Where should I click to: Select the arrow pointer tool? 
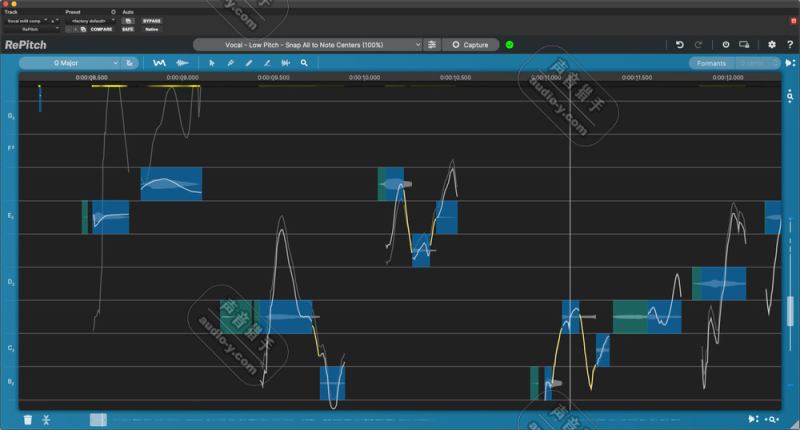(x=212, y=63)
